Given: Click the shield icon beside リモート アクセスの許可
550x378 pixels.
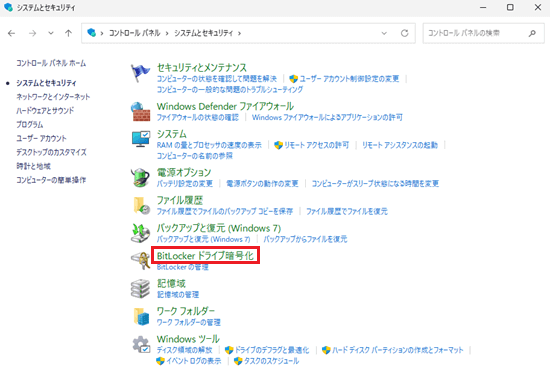Looking at the screenshot, I should pyautogui.click(x=278, y=145).
